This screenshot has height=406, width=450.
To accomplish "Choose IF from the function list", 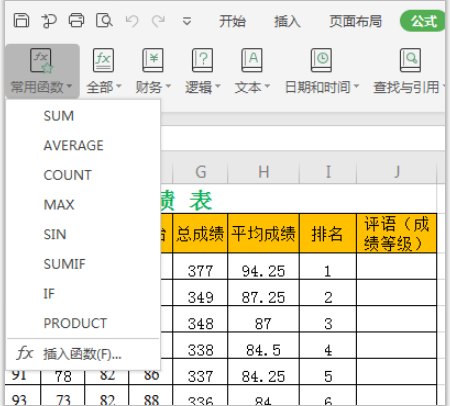I will click(x=83, y=294).
